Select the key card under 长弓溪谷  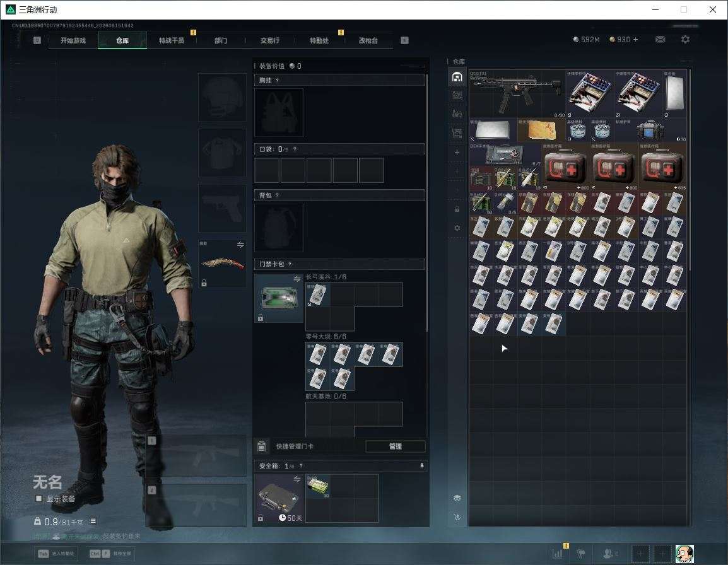318,295
